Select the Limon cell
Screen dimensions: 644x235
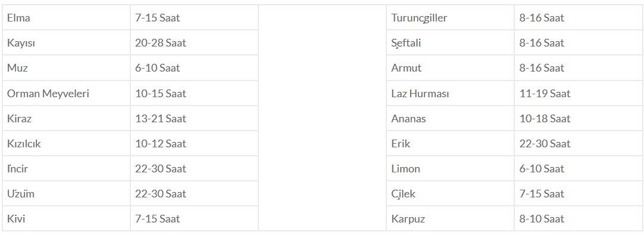tap(450, 169)
